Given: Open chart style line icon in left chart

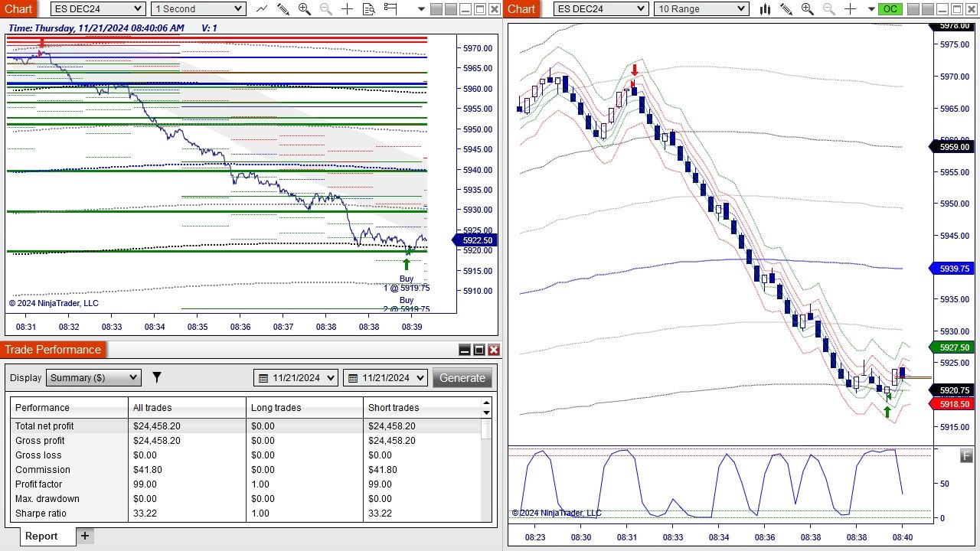Looking at the screenshot, I should pos(262,8).
